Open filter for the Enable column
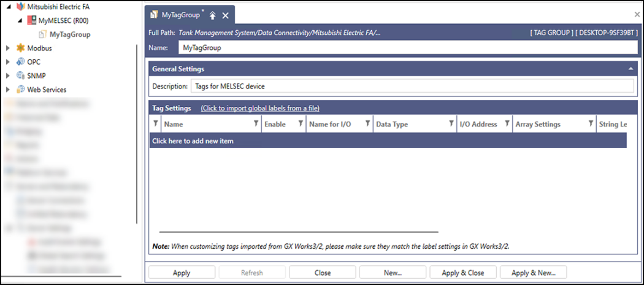 (x=301, y=123)
